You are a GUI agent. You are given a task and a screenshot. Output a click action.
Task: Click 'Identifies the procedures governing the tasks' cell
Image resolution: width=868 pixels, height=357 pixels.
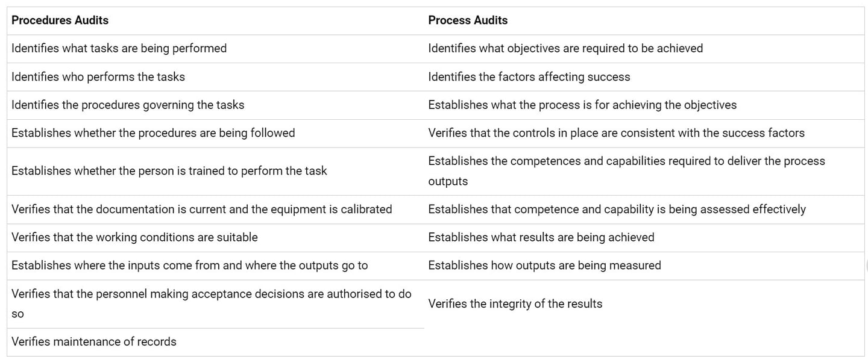215,105
